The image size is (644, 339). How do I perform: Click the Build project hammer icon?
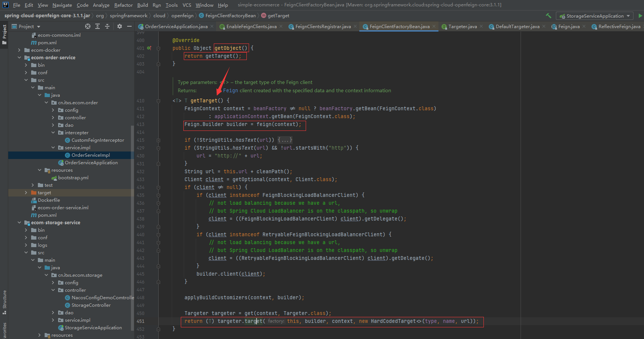point(548,16)
